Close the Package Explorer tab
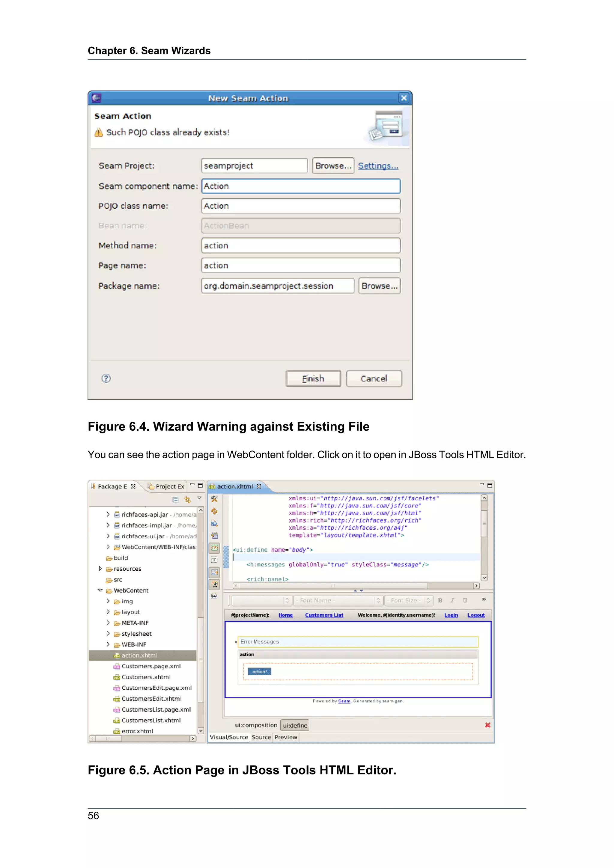The width and height of the screenshot is (614, 868). tap(133, 486)
